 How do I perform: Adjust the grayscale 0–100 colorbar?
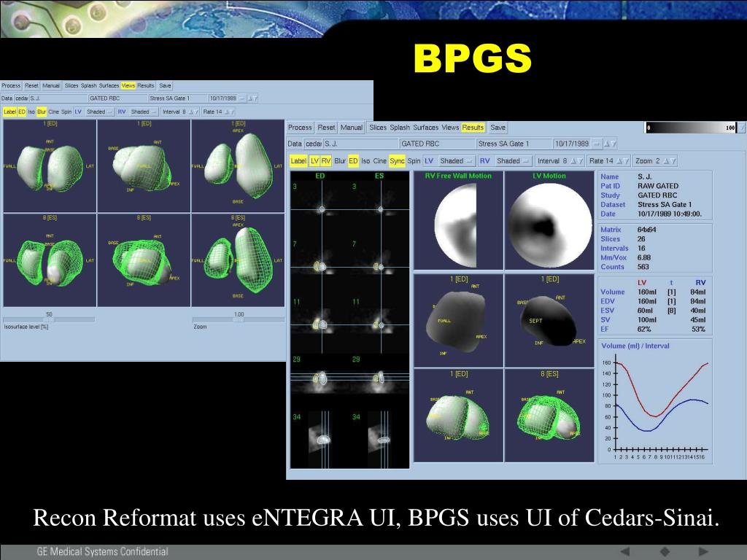pyautogui.click(x=690, y=128)
